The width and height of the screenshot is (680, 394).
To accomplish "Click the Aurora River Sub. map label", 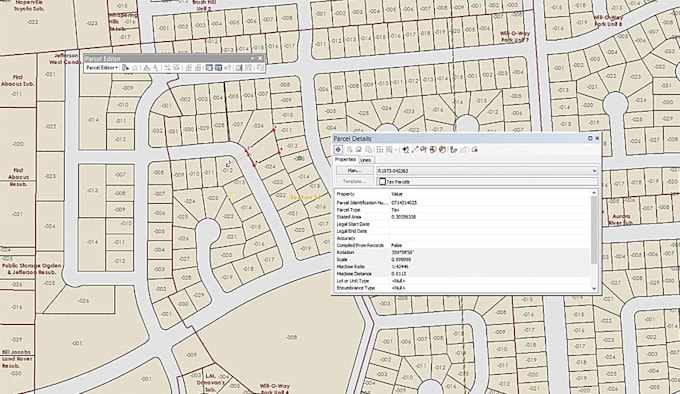I will tap(620, 219).
